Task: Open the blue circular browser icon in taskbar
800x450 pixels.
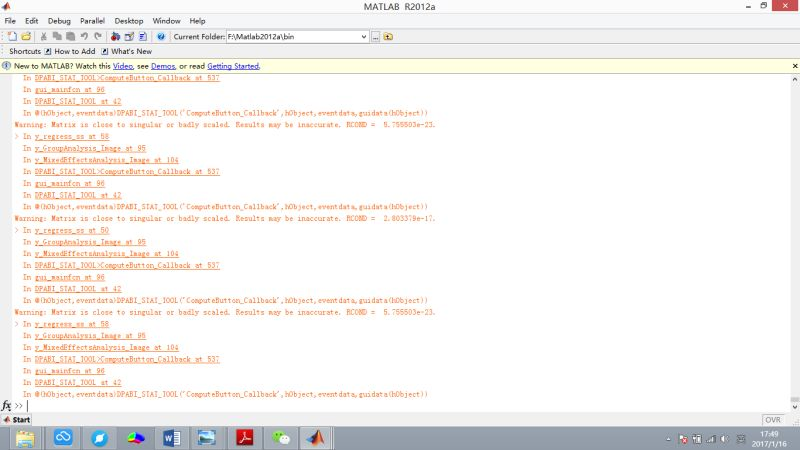Action: pyautogui.click(x=99, y=438)
